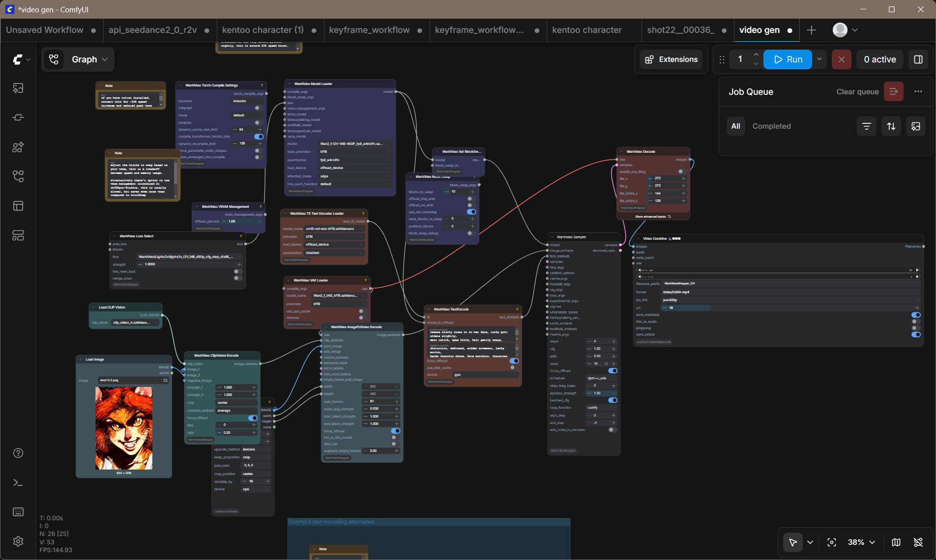This screenshot has height=560, width=936.
Task: Click strength value in WanVideo Lora Select
Action: pyautogui.click(x=189, y=264)
